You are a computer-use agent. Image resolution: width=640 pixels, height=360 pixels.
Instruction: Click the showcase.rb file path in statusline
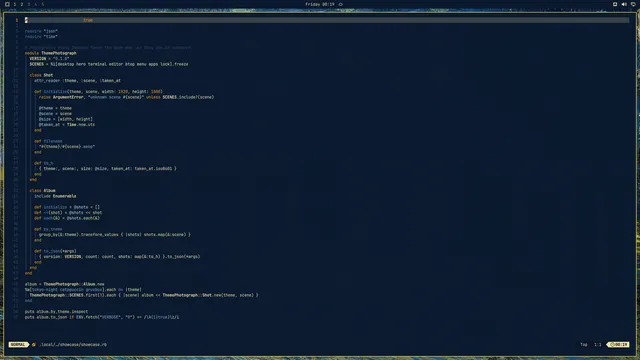(x=73, y=344)
